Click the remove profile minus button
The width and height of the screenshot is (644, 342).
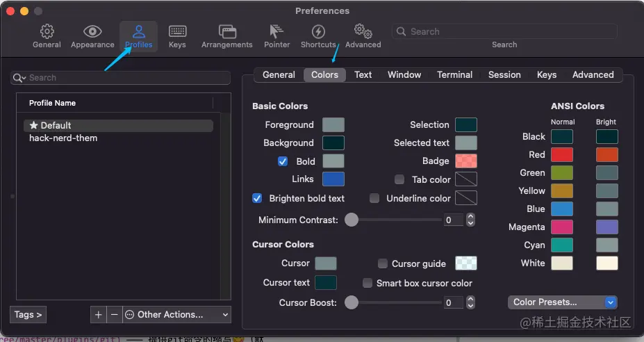[115, 315]
